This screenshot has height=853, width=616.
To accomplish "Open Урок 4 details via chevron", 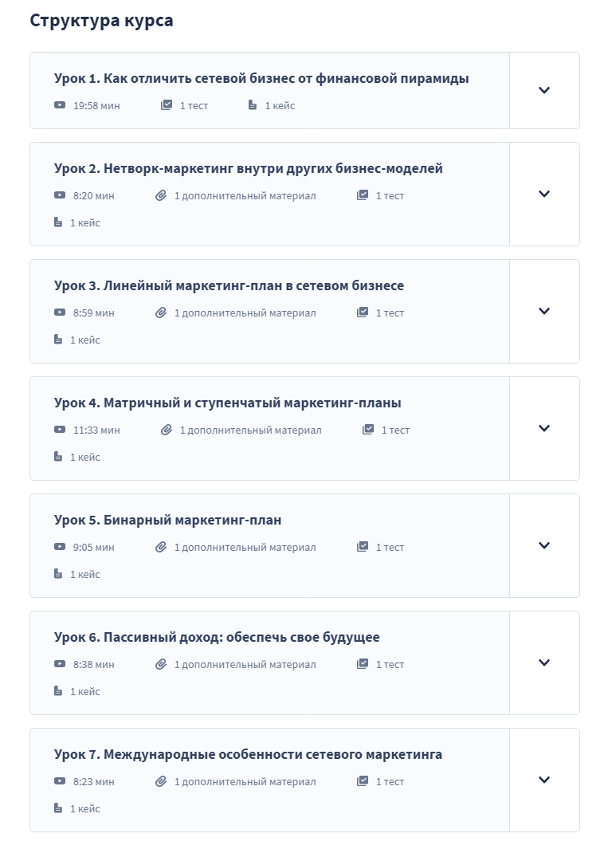I will (x=544, y=428).
